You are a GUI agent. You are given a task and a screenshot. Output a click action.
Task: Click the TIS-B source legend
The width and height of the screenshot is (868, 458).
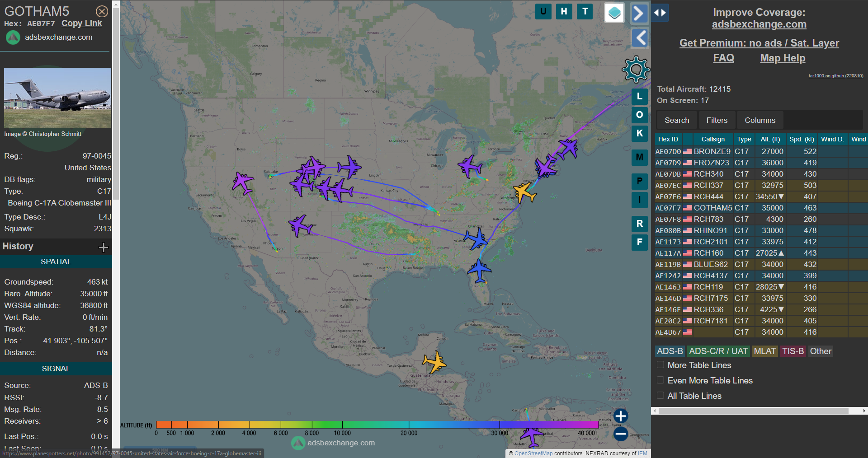pyautogui.click(x=793, y=351)
